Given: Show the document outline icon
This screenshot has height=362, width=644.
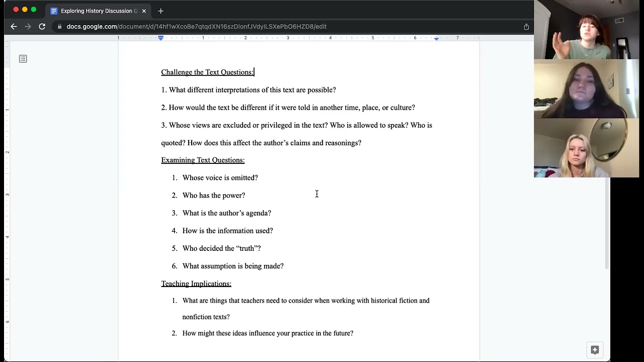Looking at the screenshot, I should [23, 59].
